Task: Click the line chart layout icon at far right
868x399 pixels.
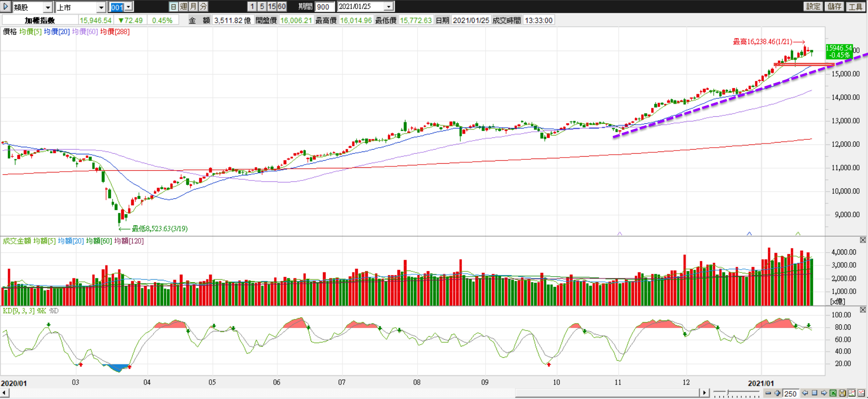Action: [x=861, y=393]
